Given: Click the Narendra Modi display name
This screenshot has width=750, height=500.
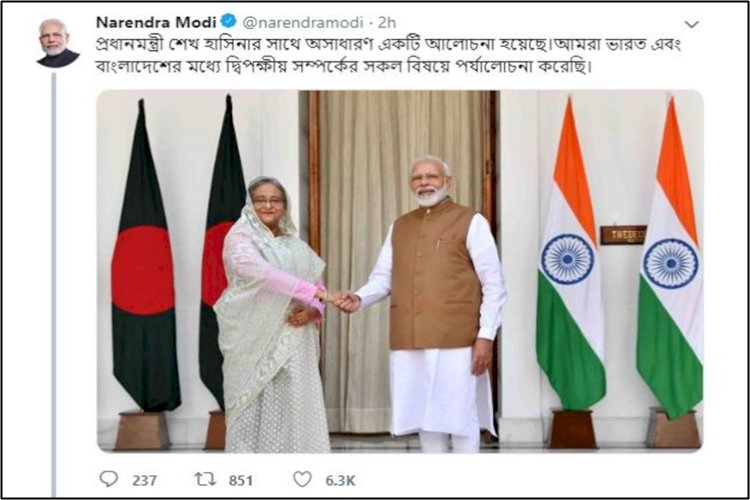Looking at the screenshot, I should [x=156, y=22].
